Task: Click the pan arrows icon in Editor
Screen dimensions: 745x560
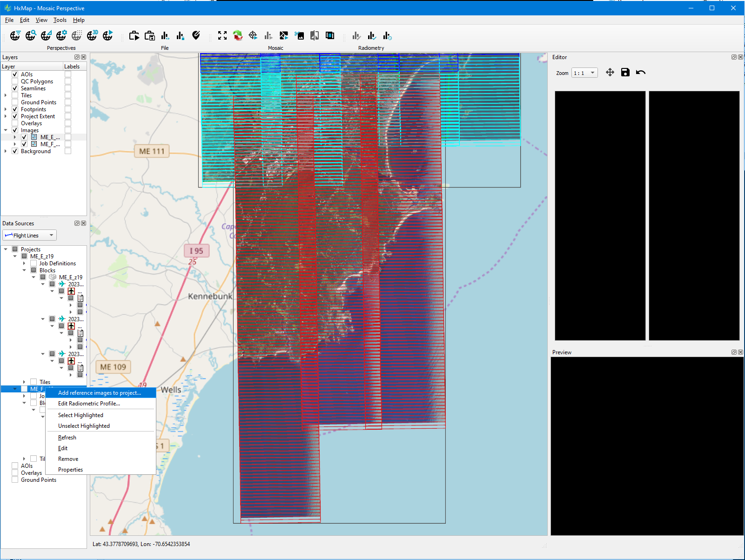Action: (610, 73)
